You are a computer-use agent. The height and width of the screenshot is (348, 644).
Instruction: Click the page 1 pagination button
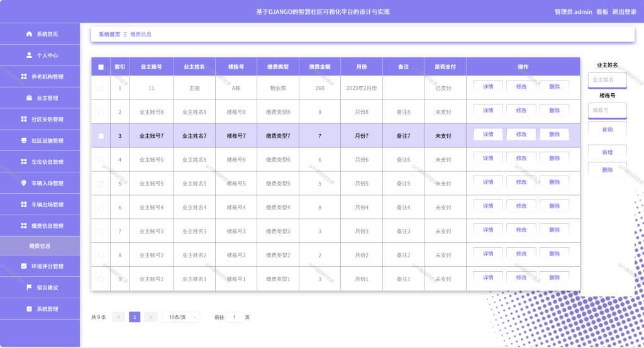tap(135, 317)
